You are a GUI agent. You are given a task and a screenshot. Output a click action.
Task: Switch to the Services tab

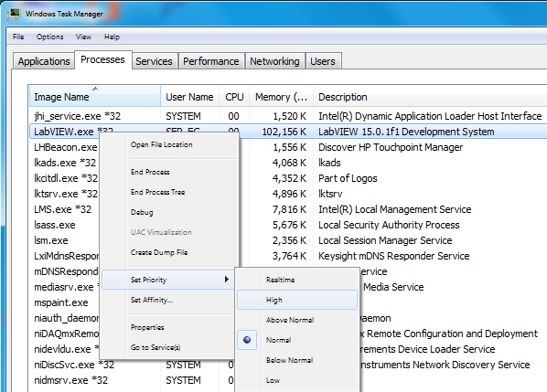(x=154, y=61)
